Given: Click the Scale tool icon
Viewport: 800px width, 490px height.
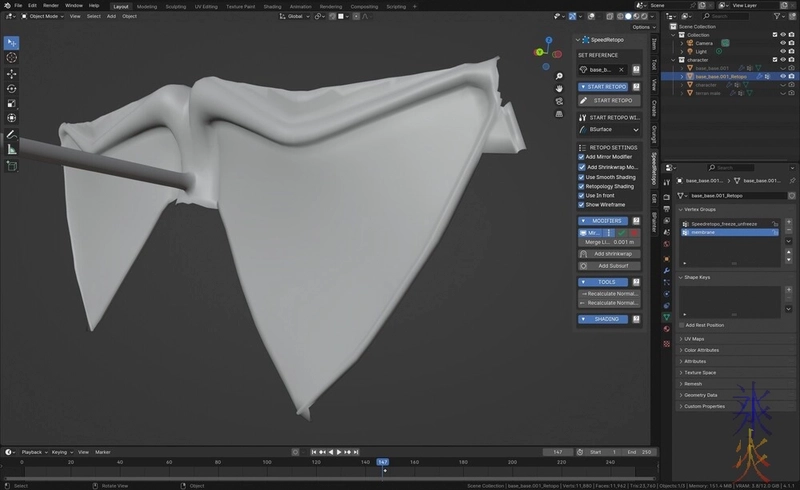Looking at the screenshot, I should [x=12, y=104].
